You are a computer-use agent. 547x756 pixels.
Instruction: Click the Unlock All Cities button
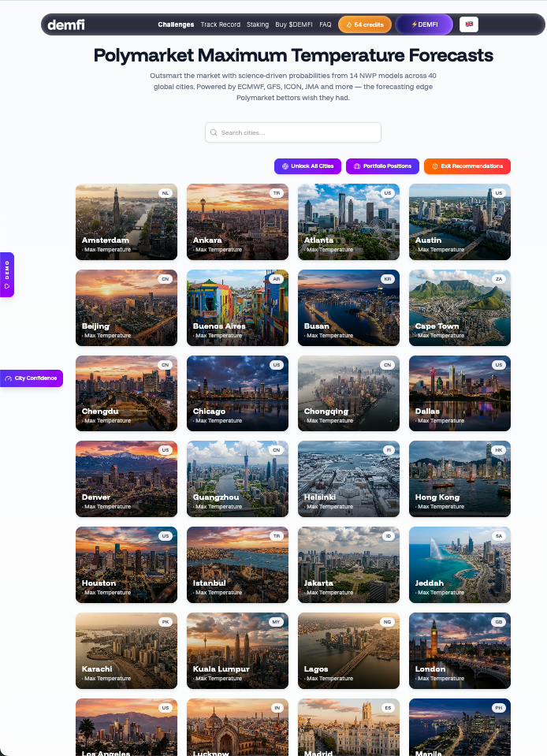307,166
